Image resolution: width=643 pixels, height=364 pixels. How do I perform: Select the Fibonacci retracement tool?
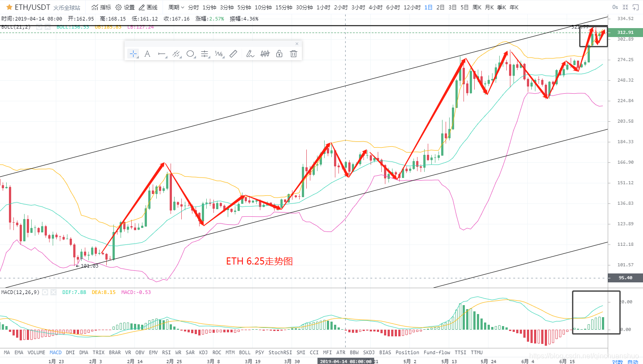[205, 54]
